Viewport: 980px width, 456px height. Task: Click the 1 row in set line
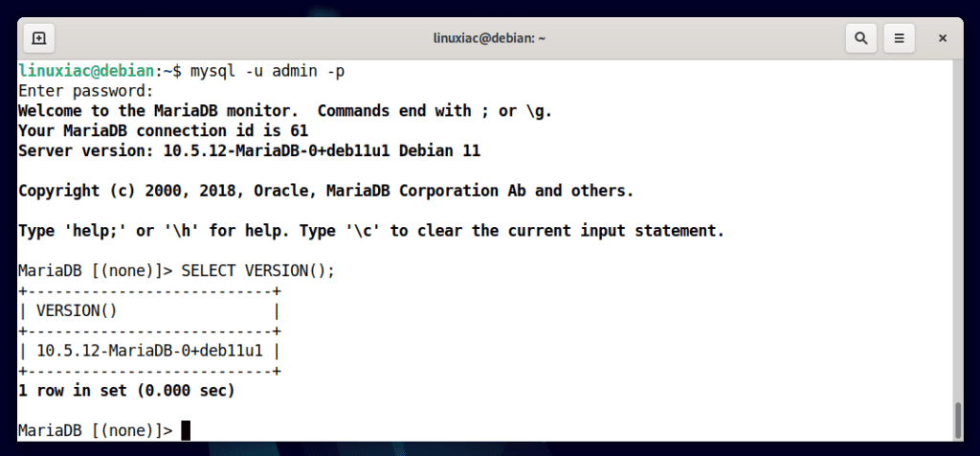coord(126,392)
